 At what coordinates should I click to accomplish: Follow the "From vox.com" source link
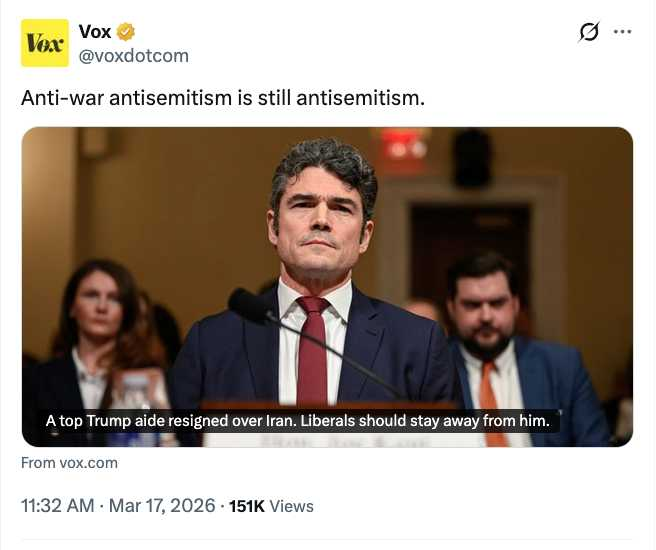click(x=69, y=462)
